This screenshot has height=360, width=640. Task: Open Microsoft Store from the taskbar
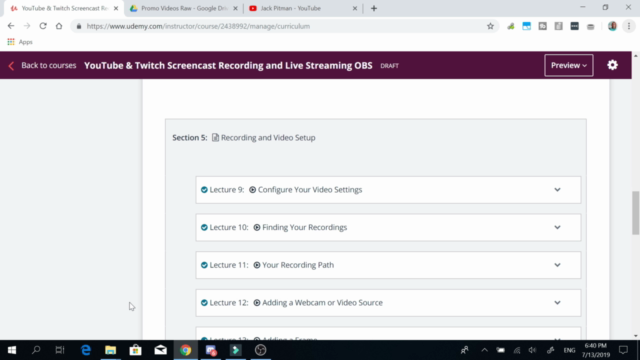coord(136,350)
